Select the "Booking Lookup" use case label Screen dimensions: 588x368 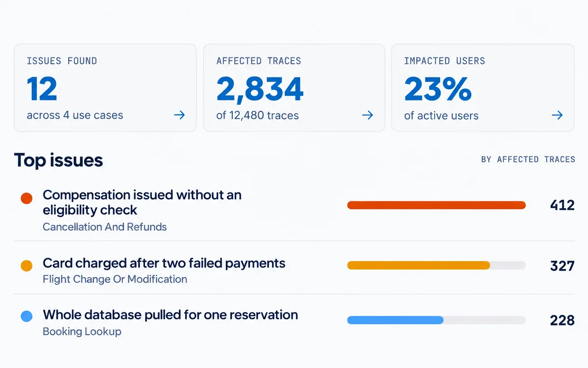(82, 331)
